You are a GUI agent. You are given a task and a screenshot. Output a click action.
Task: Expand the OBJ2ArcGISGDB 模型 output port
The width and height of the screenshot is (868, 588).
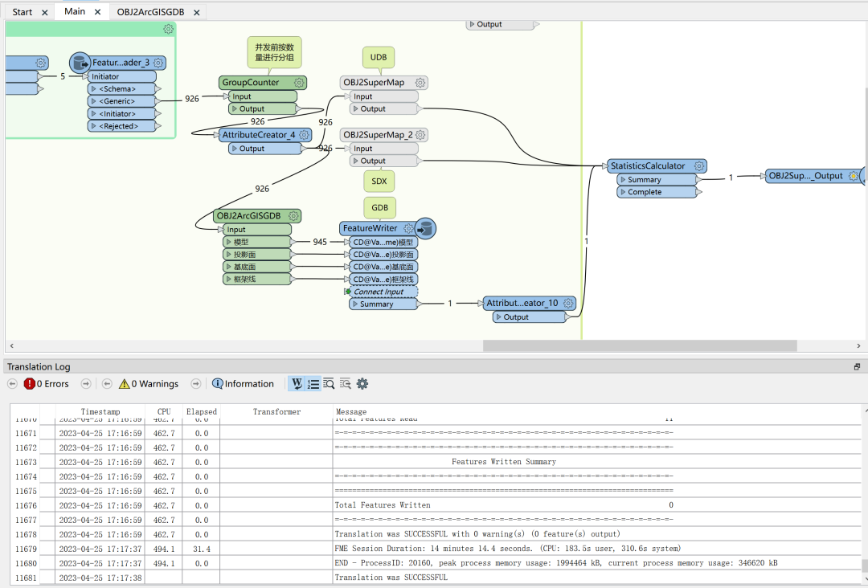[x=228, y=242]
